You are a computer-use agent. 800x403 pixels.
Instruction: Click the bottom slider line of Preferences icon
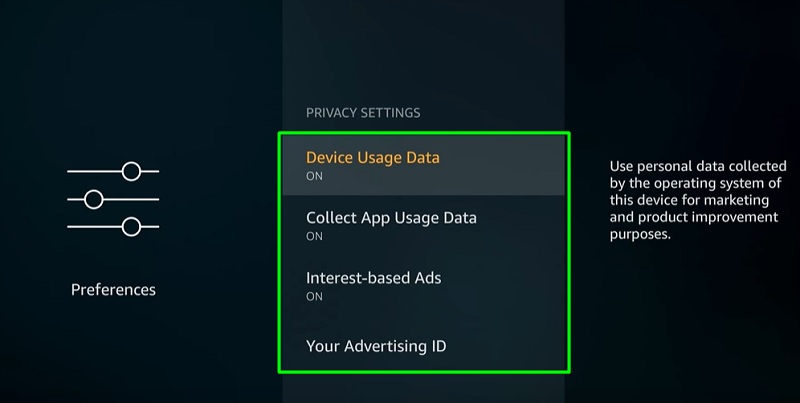(113, 226)
